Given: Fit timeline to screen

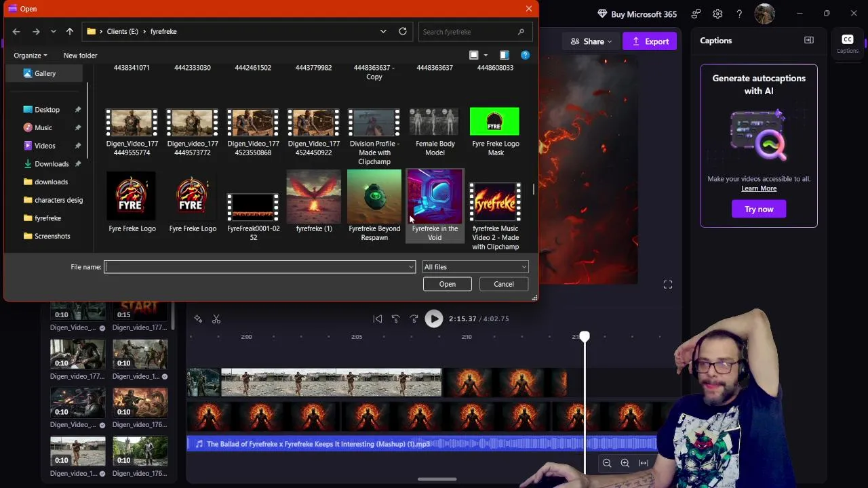Looking at the screenshot, I should 644,463.
